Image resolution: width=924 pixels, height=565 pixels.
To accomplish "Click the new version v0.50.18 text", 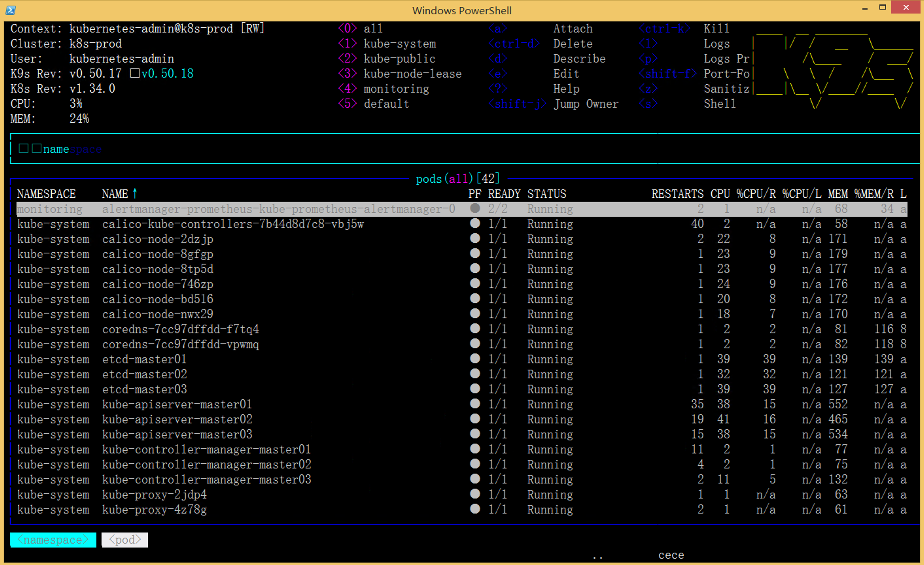I will tap(167, 74).
